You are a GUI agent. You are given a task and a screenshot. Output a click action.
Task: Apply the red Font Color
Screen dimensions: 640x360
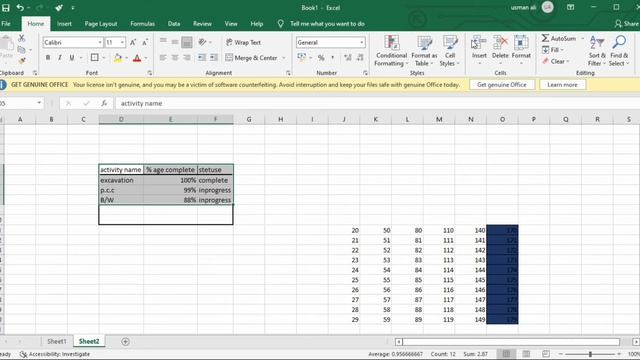(137, 58)
